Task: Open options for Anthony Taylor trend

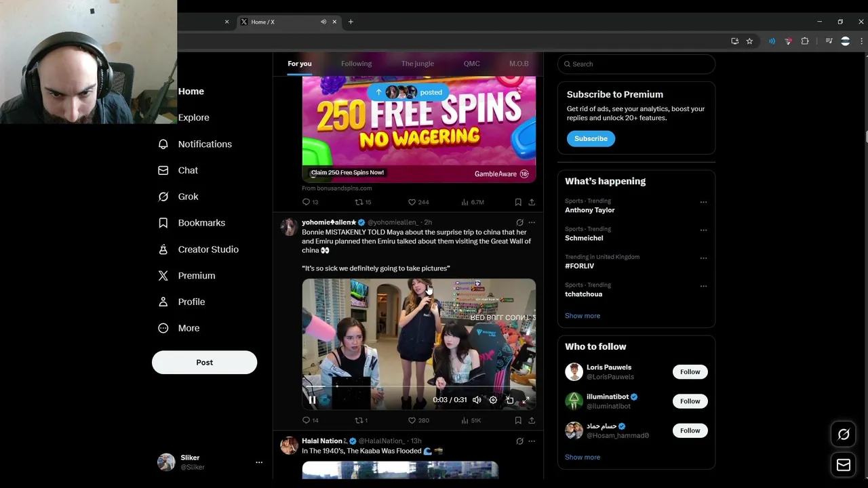Action: coord(703,202)
